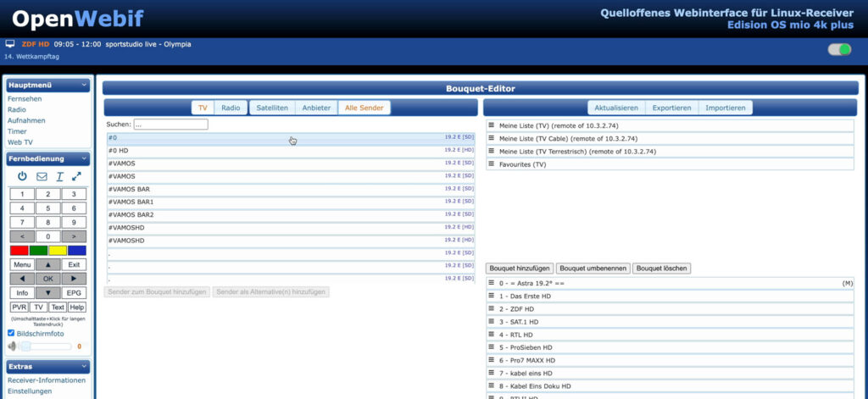Click the volume speaker icon

point(13,346)
